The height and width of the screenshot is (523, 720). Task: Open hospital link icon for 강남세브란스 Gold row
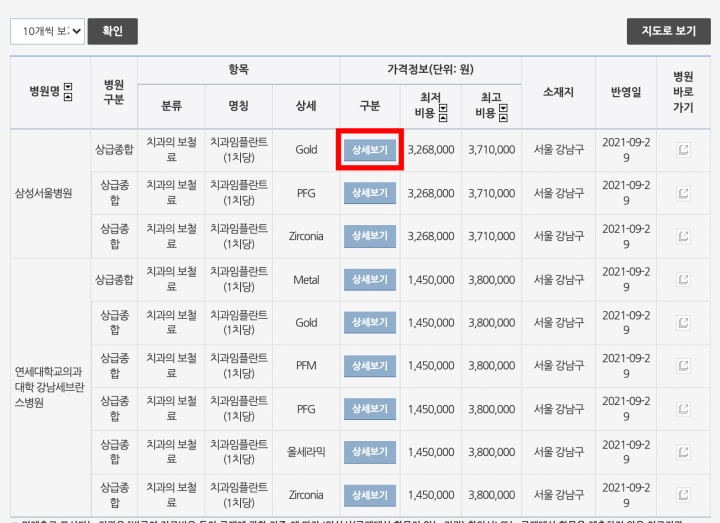coord(683,323)
